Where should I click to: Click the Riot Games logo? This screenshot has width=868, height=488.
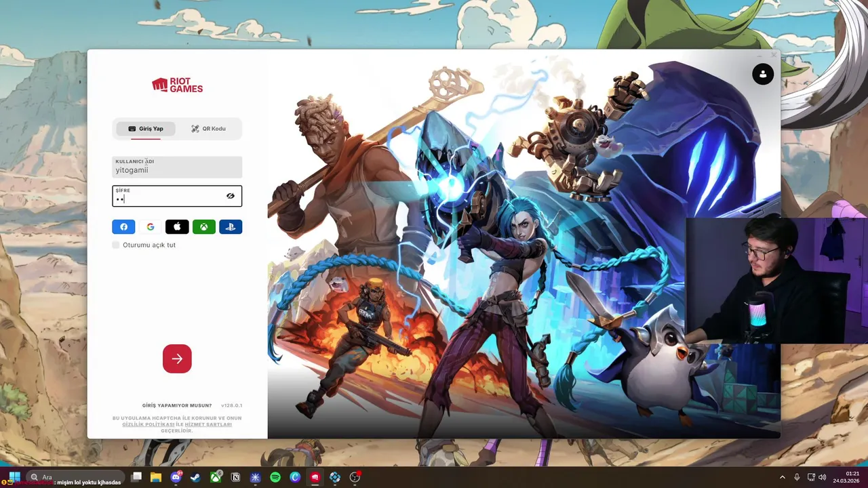pyautogui.click(x=177, y=85)
